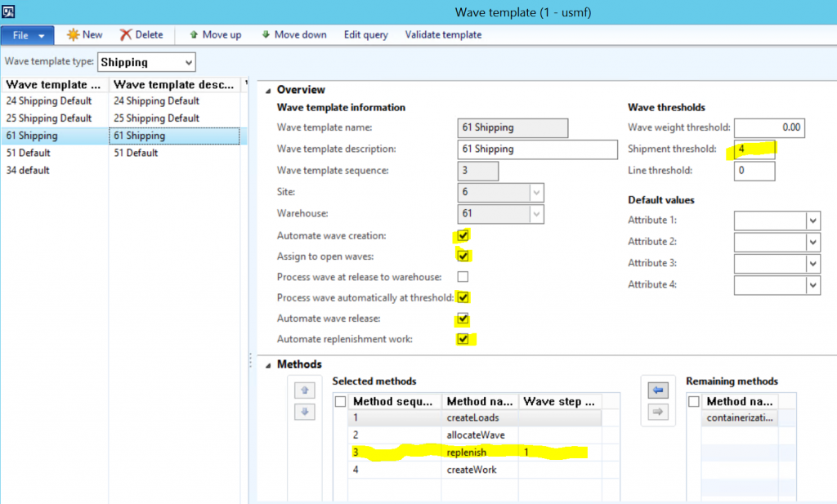Click left arrow to add remaining method

[656, 391]
